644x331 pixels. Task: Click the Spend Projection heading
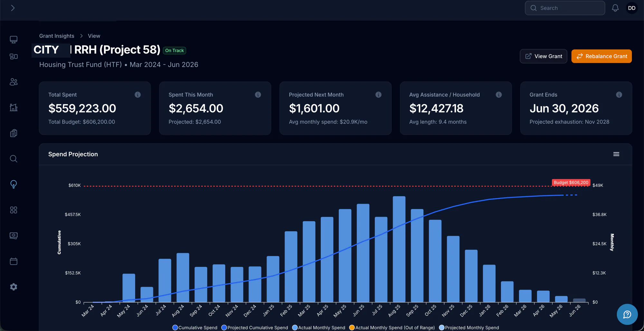pos(73,154)
